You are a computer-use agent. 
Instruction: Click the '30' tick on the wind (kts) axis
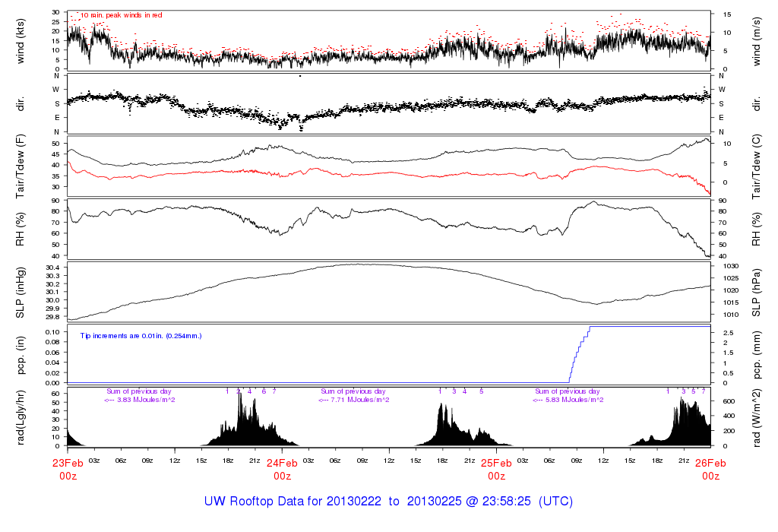coord(56,12)
